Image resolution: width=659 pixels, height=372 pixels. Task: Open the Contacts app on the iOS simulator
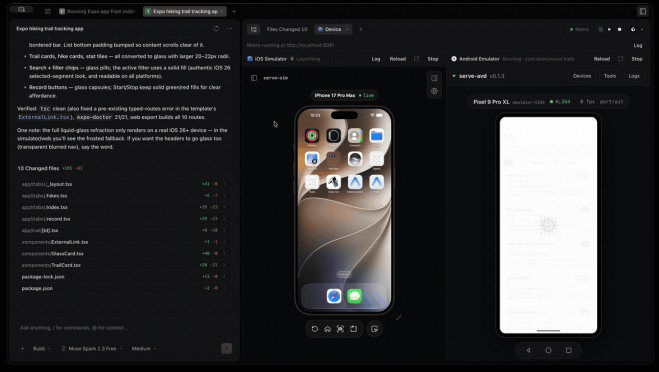[x=355, y=136]
